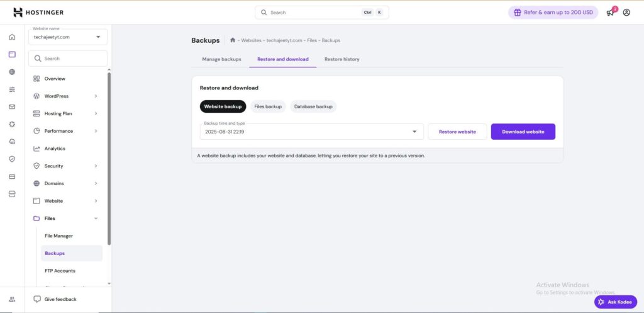The image size is (644, 313).
Task: Click the envelope email icon in the left rail
Action: [12, 106]
